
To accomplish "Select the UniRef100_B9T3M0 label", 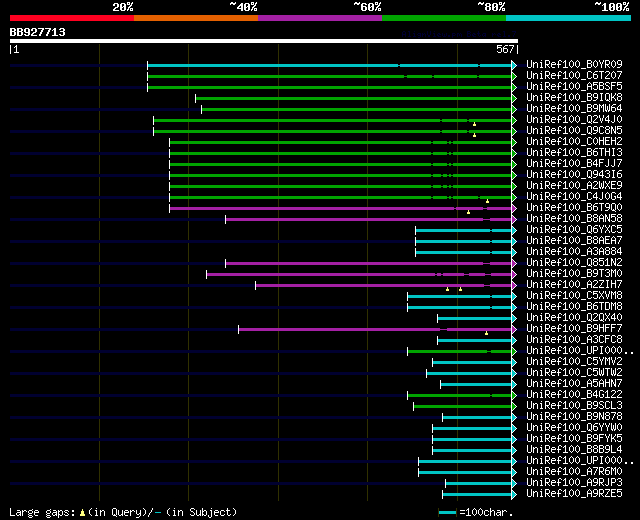I will pos(574,274).
